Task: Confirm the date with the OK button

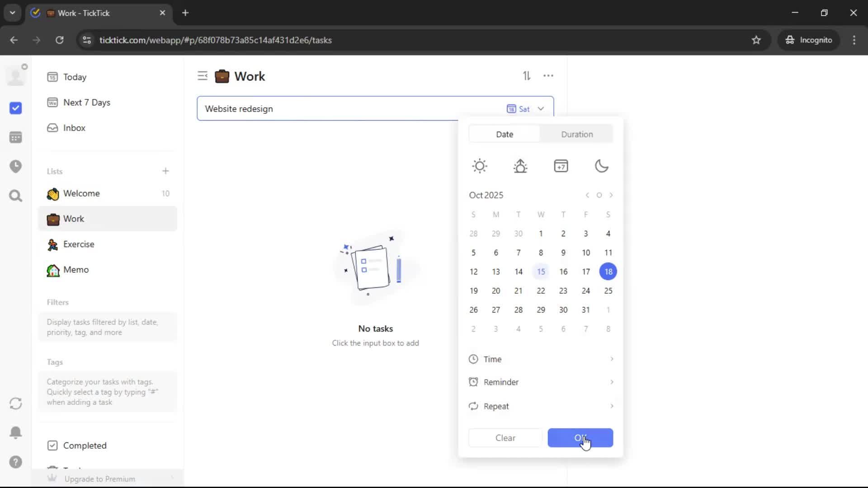Action: tap(580, 438)
